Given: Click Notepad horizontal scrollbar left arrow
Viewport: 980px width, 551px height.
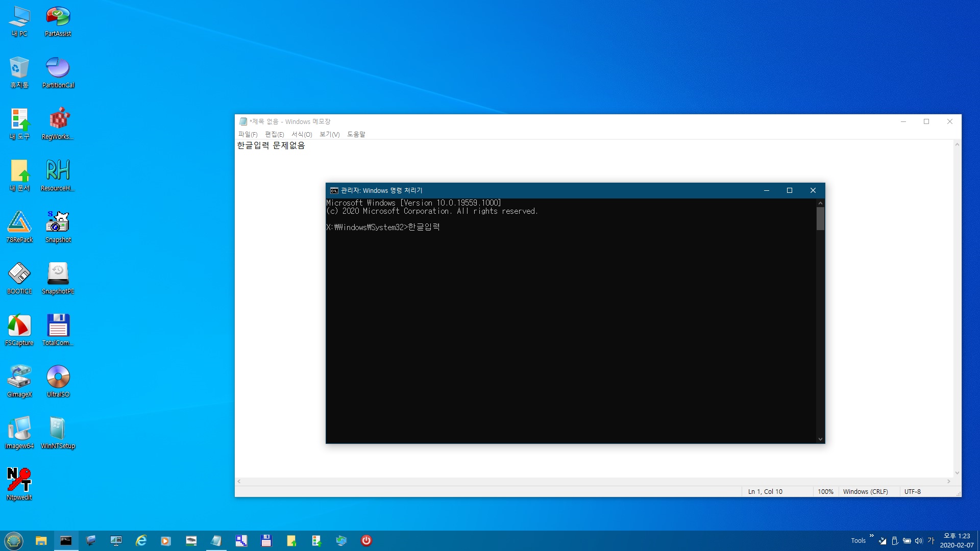Looking at the screenshot, I should [x=239, y=481].
